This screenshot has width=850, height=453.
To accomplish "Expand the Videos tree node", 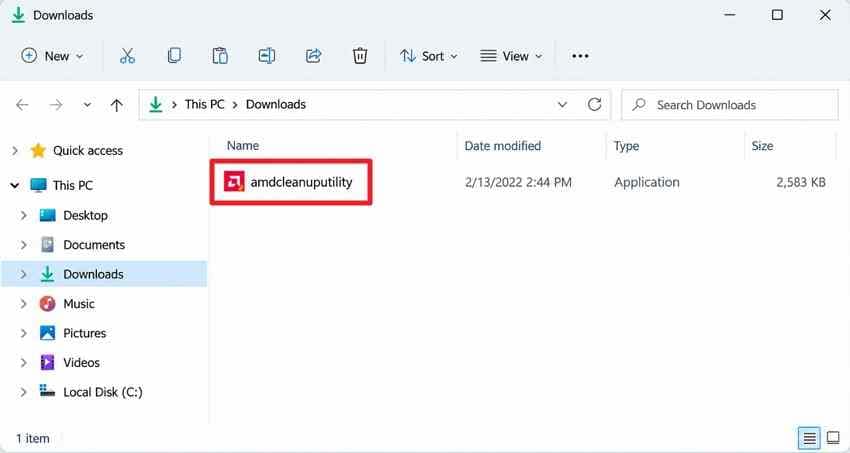I will [23, 363].
